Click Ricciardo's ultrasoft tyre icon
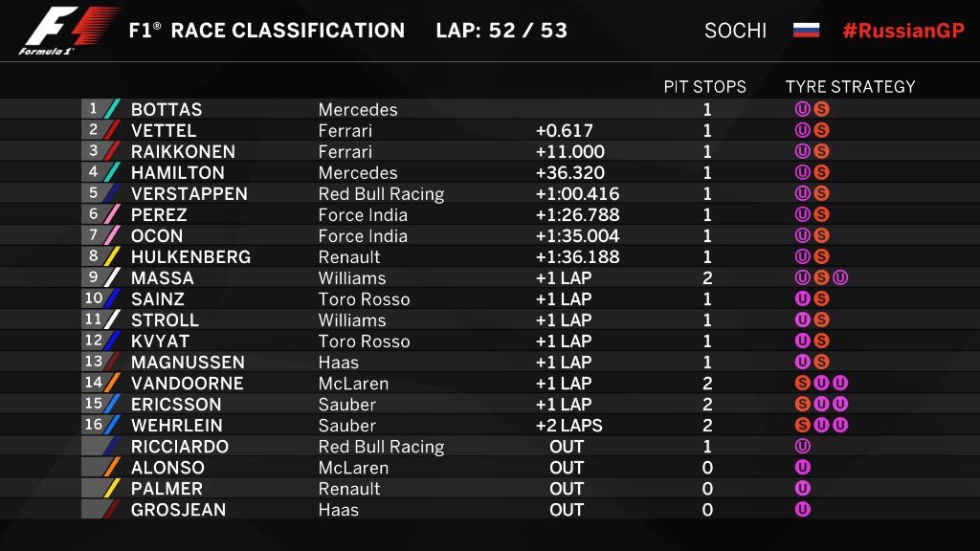Image resolution: width=980 pixels, height=551 pixels. (x=803, y=446)
